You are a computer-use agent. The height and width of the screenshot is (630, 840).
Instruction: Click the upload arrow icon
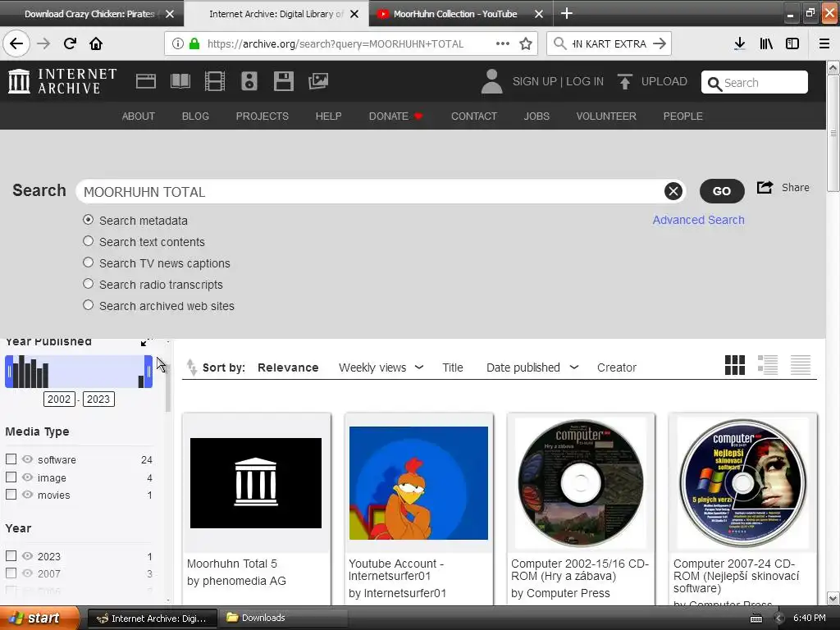coord(624,81)
